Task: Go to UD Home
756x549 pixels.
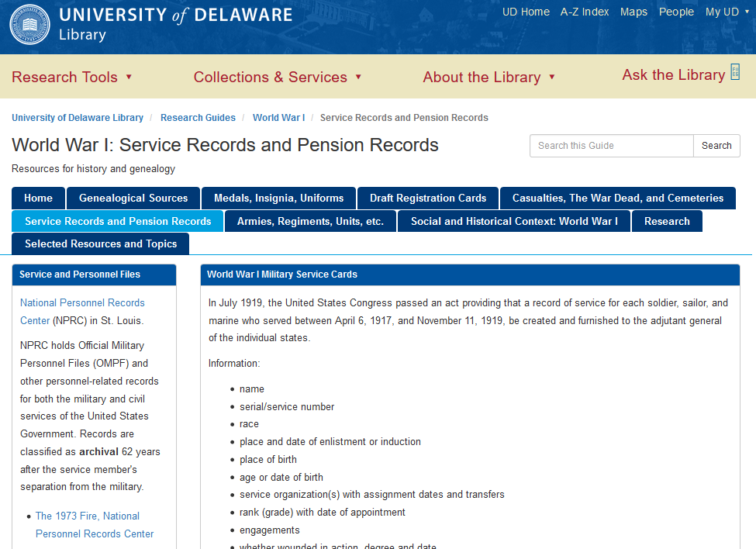Action: point(526,12)
